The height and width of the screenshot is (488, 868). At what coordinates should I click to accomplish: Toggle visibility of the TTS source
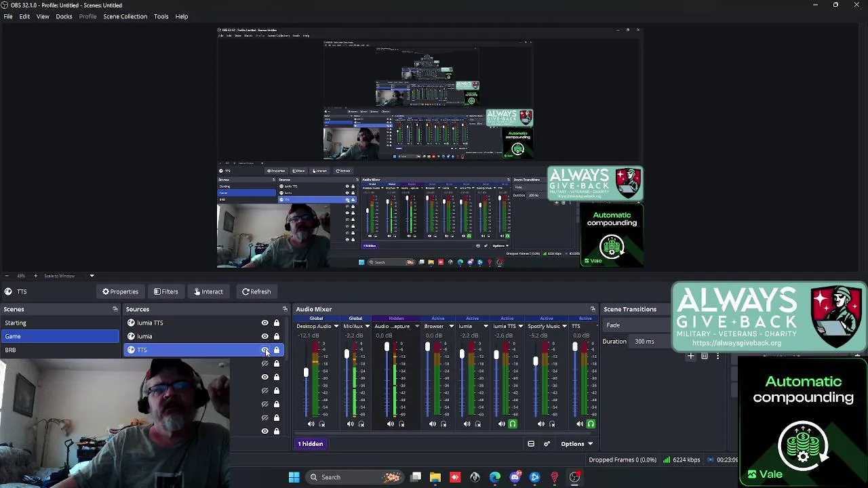pos(265,350)
